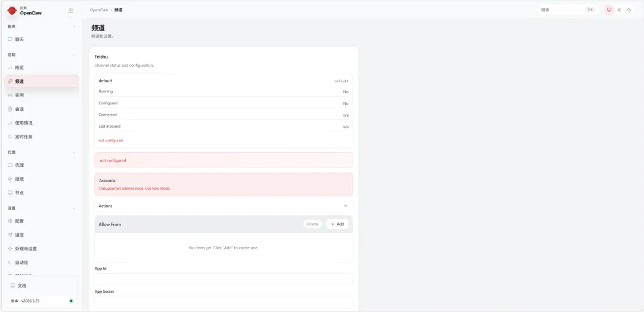Select the 频道 channels sidebar item
Viewport: 644px width, 312px height.
[42, 81]
